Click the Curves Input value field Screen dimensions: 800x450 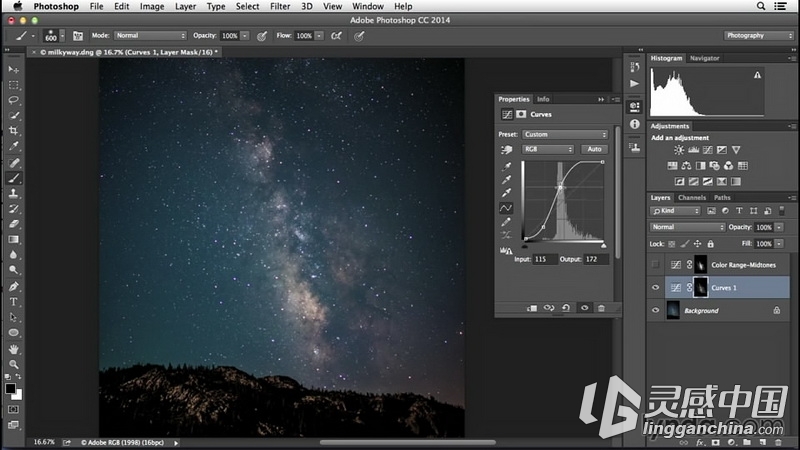pyautogui.click(x=544, y=259)
